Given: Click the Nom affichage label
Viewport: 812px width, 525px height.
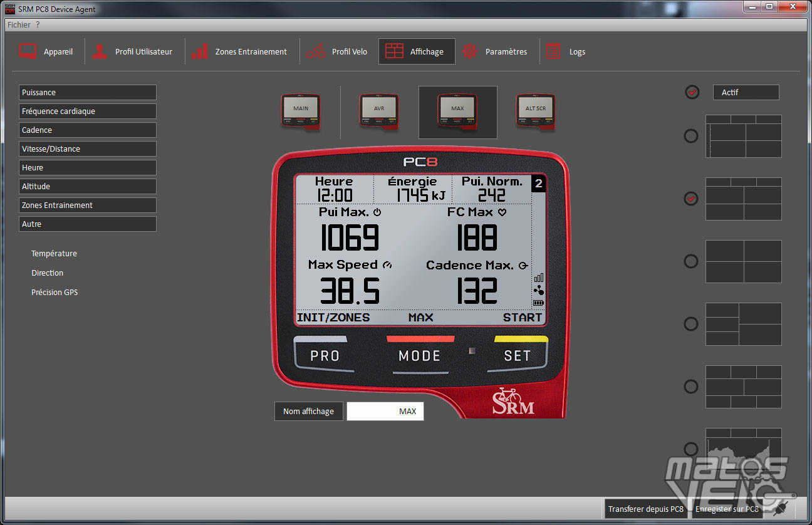Looking at the screenshot, I should point(308,411).
